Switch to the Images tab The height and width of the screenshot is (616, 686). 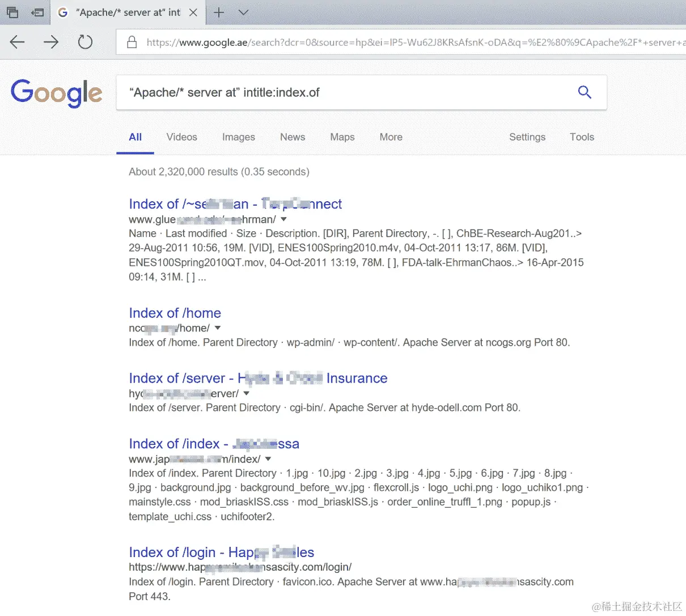pos(238,137)
